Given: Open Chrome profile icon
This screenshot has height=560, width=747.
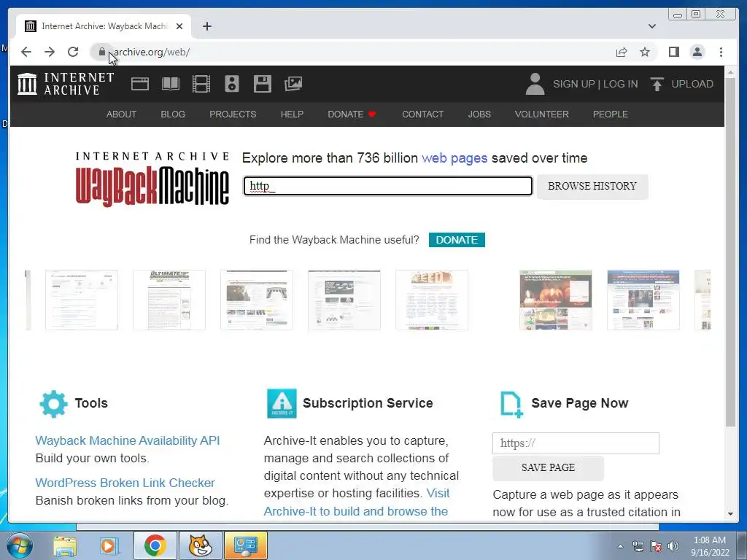Looking at the screenshot, I should tap(697, 52).
